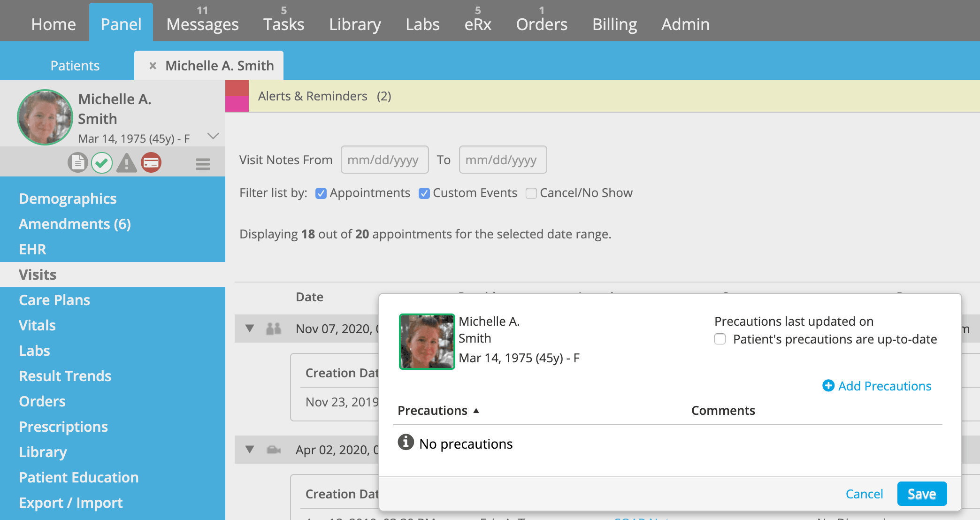The height and width of the screenshot is (520, 980).
Task: Open the hamburger menu in patient header
Action: (203, 164)
